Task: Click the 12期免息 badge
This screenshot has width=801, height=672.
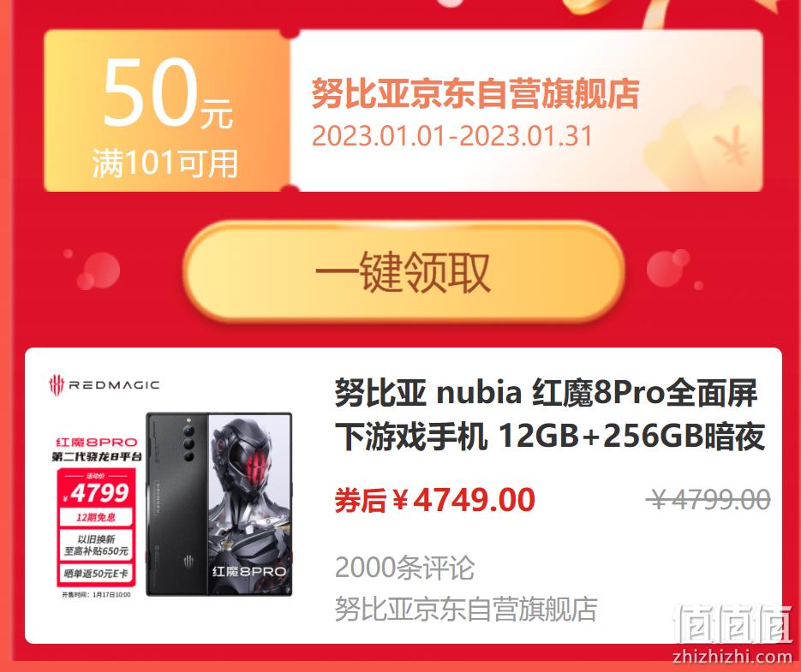Action: pos(96,517)
